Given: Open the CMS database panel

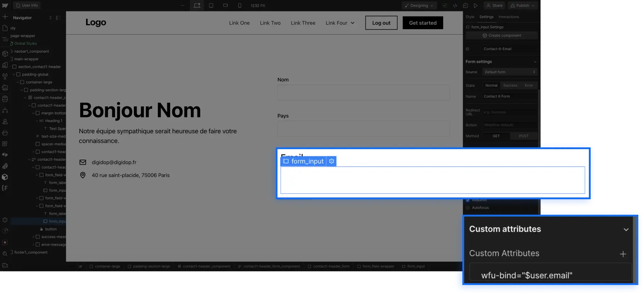Looking at the screenshot, I should (5, 99).
